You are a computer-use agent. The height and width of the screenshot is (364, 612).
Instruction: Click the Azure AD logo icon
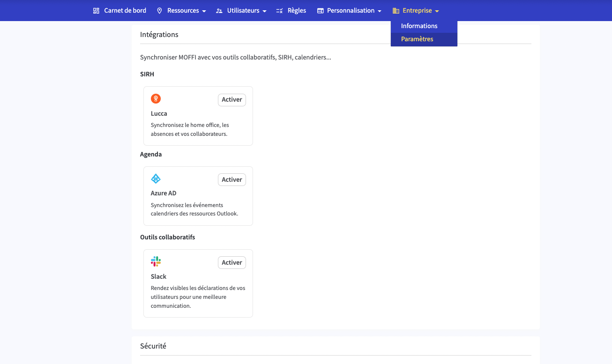(x=156, y=179)
